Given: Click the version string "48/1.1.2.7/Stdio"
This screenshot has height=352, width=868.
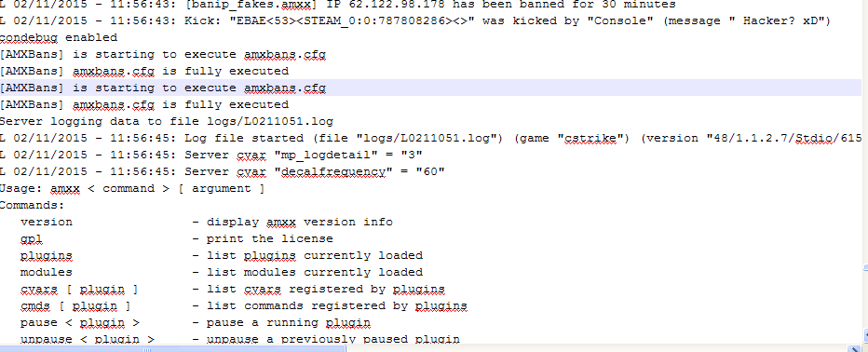Looking at the screenshot, I should tap(771, 138).
